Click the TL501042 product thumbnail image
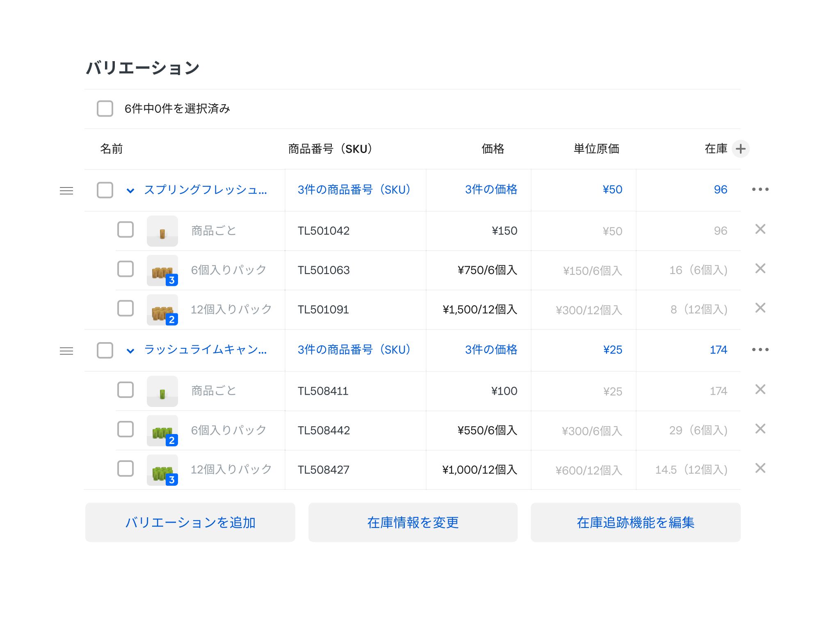840x617 pixels. pyautogui.click(x=162, y=231)
